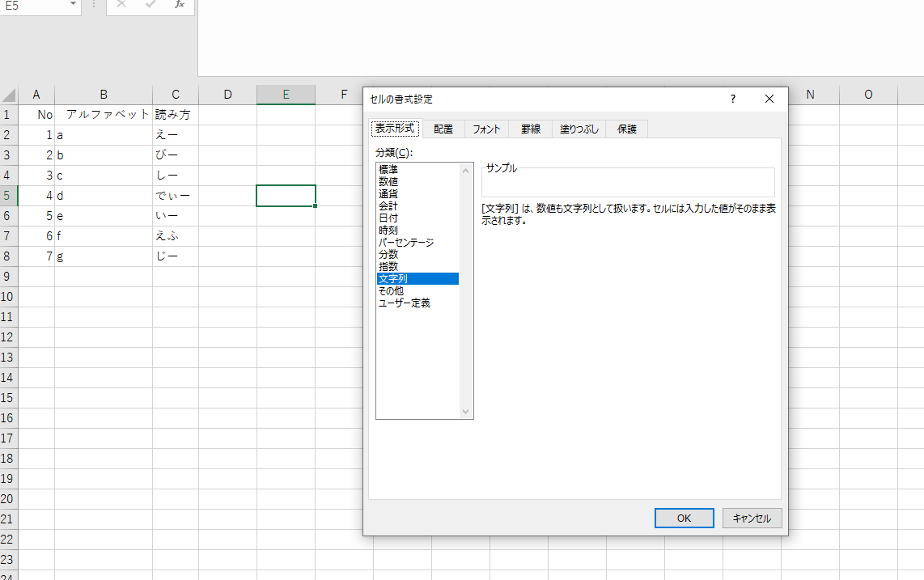
Task: Switch to the 保護 tab
Action: click(626, 128)
